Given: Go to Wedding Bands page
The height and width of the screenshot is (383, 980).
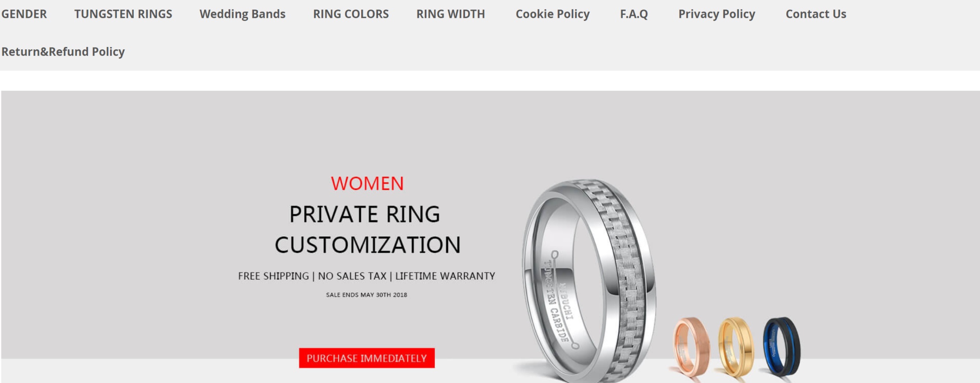Looking at the screenshot, I should pos(242,14).
